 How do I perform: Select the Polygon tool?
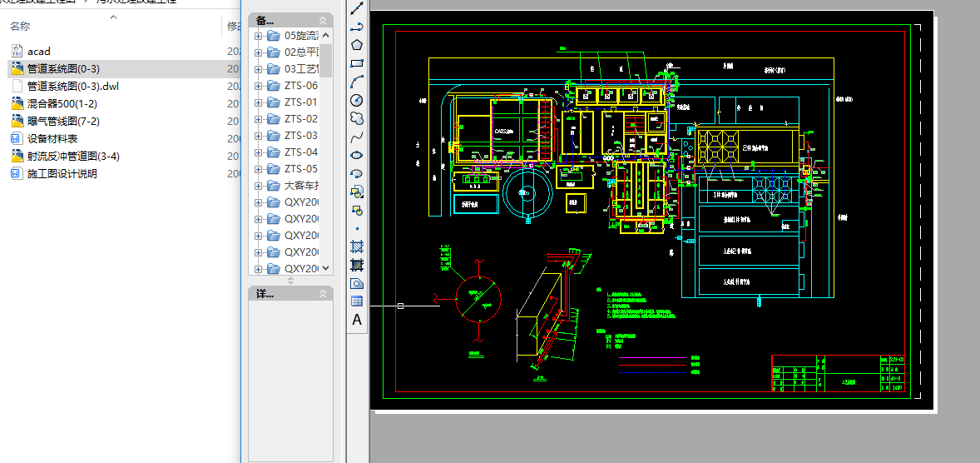tap(357, 45)
